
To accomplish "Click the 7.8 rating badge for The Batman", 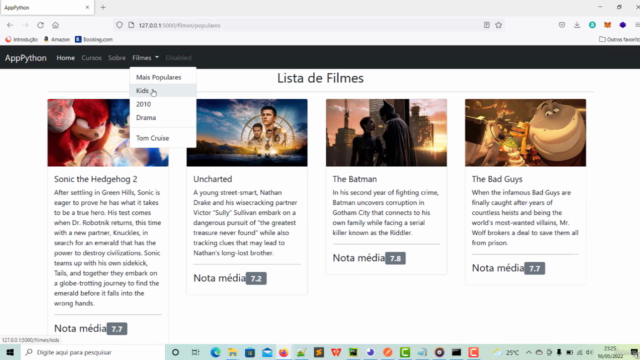I will tap(396, 258).
